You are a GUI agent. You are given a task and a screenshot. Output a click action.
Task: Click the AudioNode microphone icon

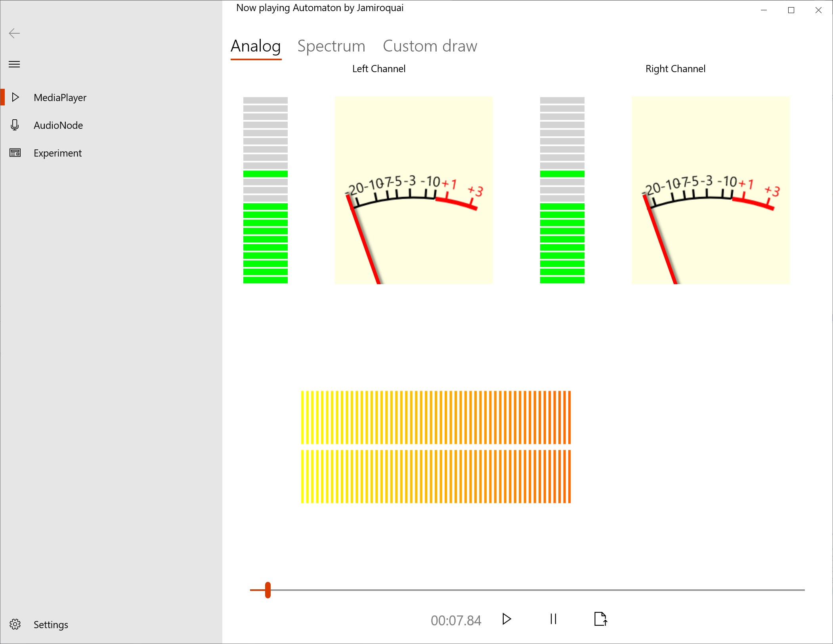15,125
